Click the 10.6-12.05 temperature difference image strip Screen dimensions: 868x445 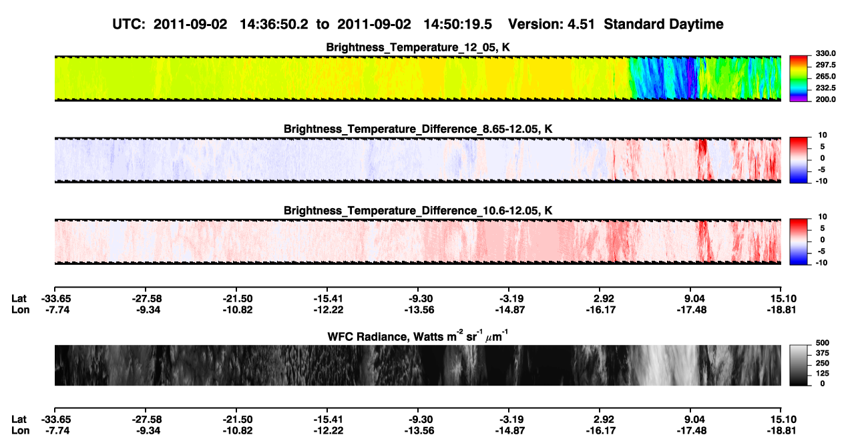tap(417, 242)
